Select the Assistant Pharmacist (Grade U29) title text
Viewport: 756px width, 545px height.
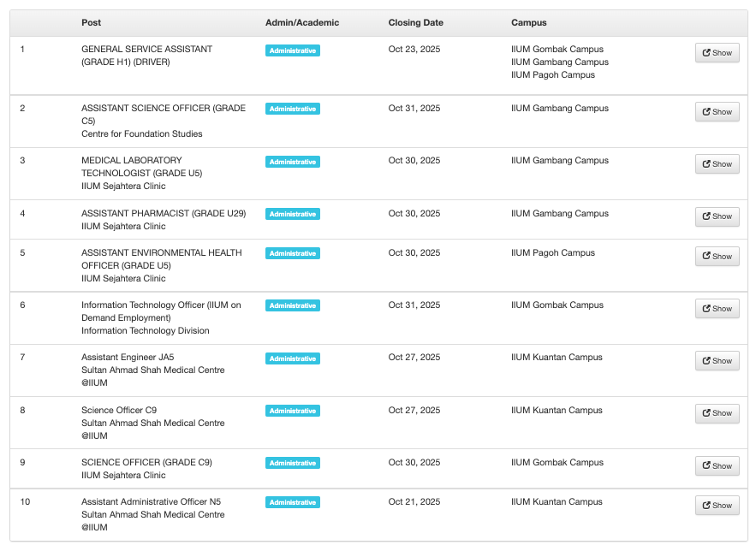(164, 214)
